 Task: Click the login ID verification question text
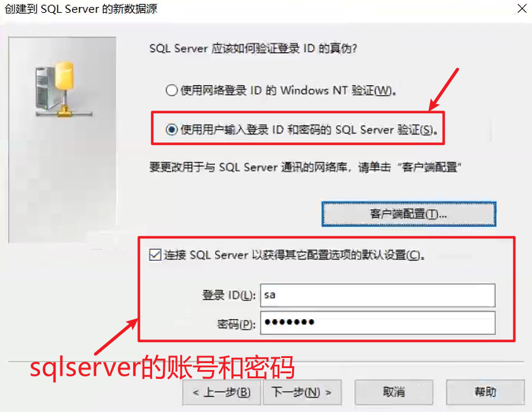[x=253, y=48]
